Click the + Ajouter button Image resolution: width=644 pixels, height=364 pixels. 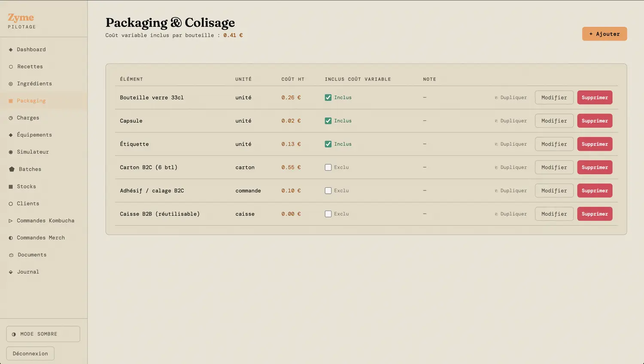605,34
